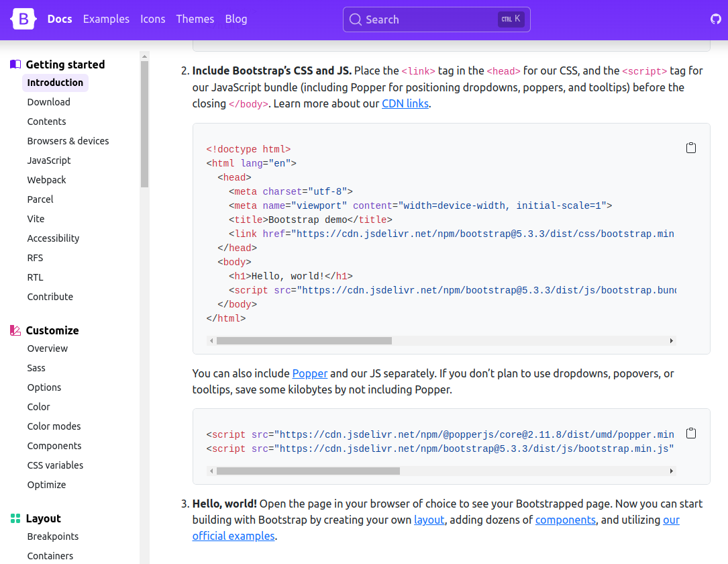The height and width of the screenshot is (564, 728).
Task: Open the RFS page
Action: tap(35, 258)
